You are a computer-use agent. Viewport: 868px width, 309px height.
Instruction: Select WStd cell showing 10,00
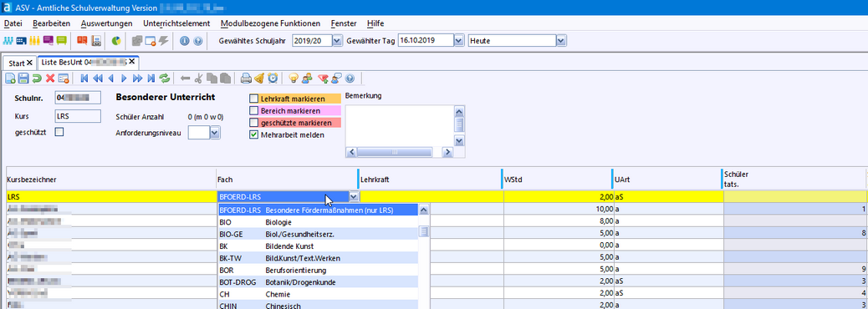pyautogui.click(x=558, y=210)
